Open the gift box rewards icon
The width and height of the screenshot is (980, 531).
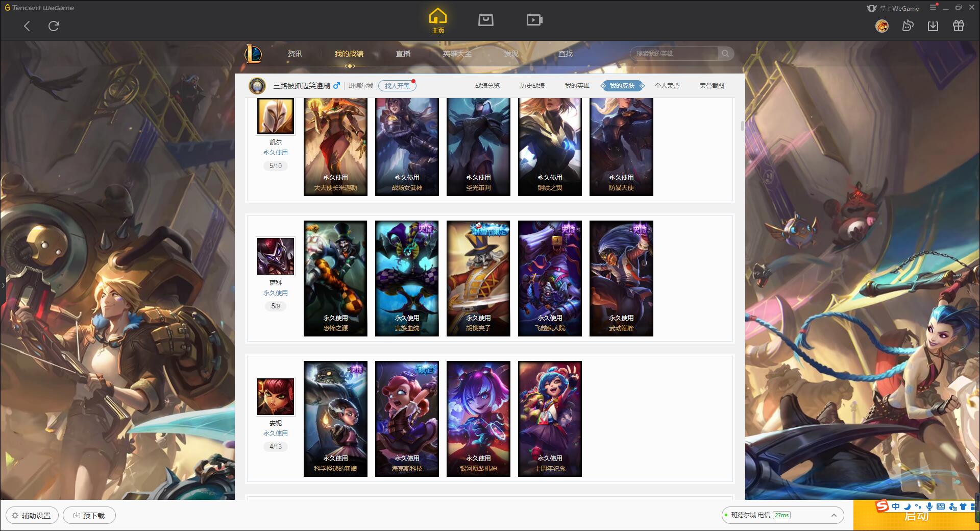[959, 26]
